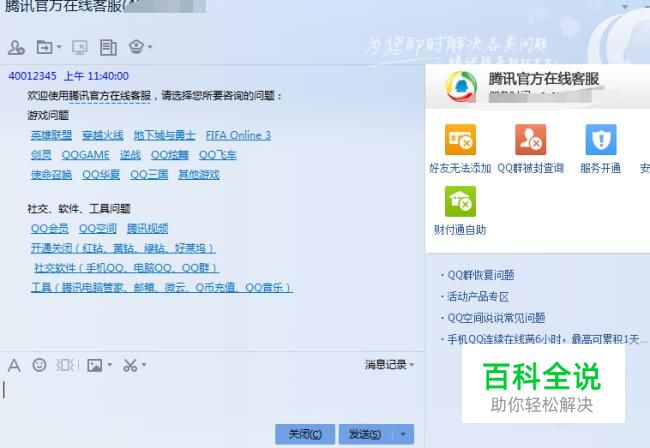The width and height of the screenshot is (650, 448).
Task: Click the 关闭(C) button
Action: pos(305,434)
